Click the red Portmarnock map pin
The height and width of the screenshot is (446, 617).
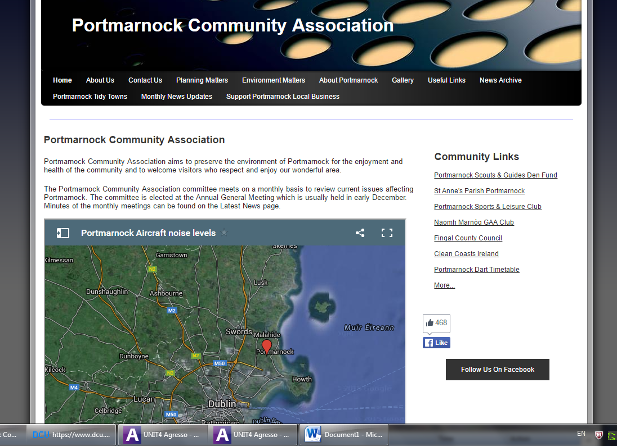pos(267,347)
